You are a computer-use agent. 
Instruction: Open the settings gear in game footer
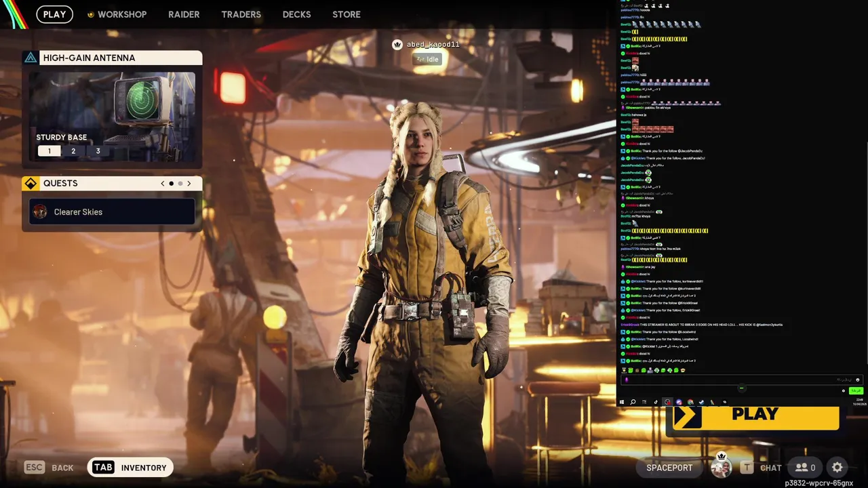(837, 467)
